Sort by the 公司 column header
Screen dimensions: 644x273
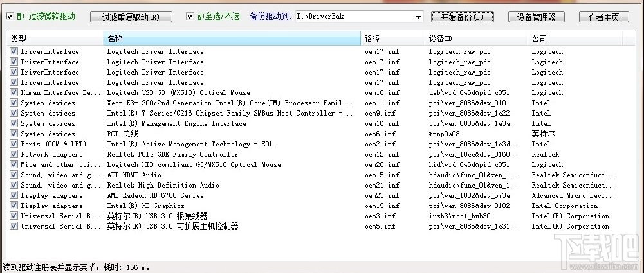coord(575,39)
